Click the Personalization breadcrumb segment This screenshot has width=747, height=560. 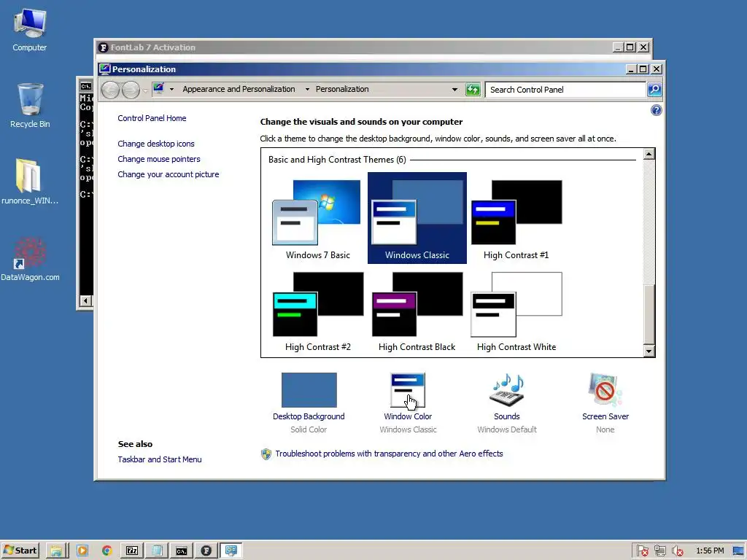tap(342, 89)
